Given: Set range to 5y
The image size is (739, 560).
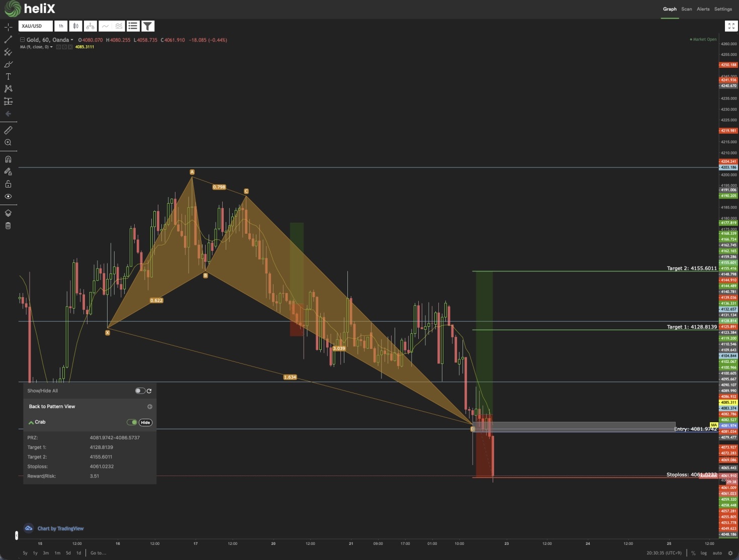Looking at the screenshot, I should (25, 553).
